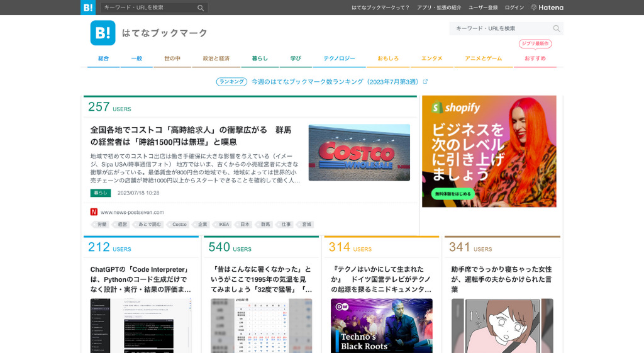
Task: Click the news-postseven site favicon
Action: coord(94,212)
